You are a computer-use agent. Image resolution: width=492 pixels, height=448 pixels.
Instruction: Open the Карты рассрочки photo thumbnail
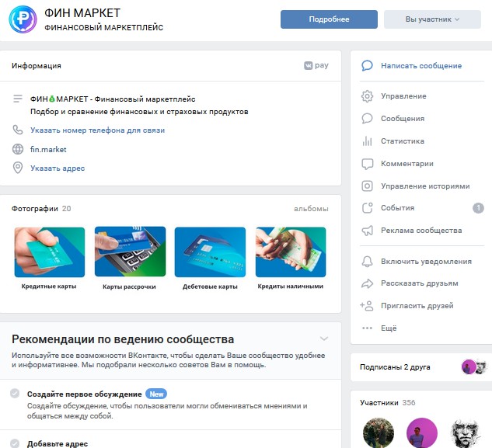[x=130, y=252]
